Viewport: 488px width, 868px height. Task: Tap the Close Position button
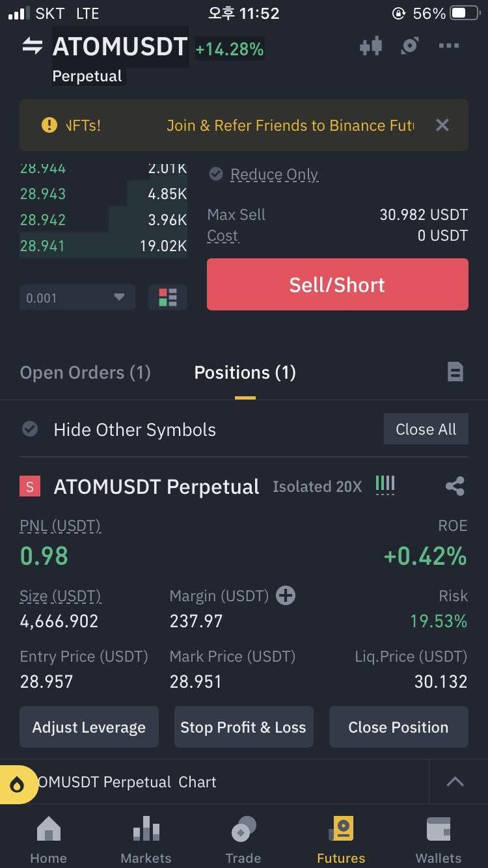pos(398,727)
